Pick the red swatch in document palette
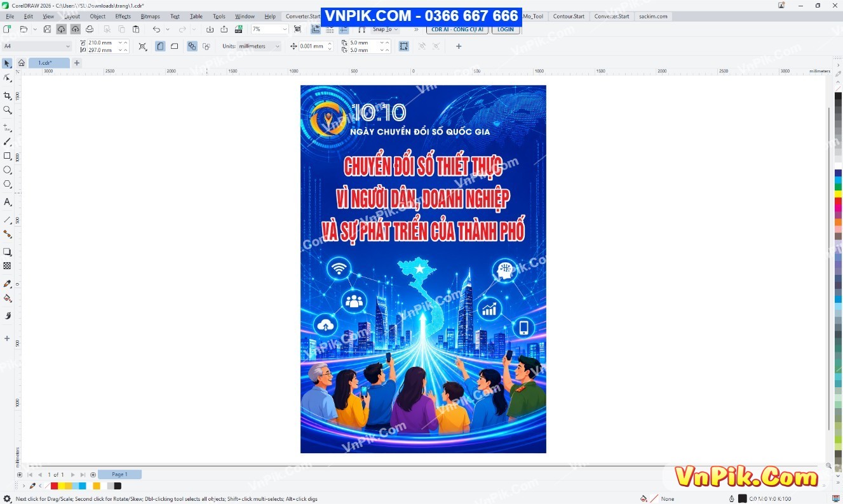This screenshot has height=504, width=843. [54, 486]
